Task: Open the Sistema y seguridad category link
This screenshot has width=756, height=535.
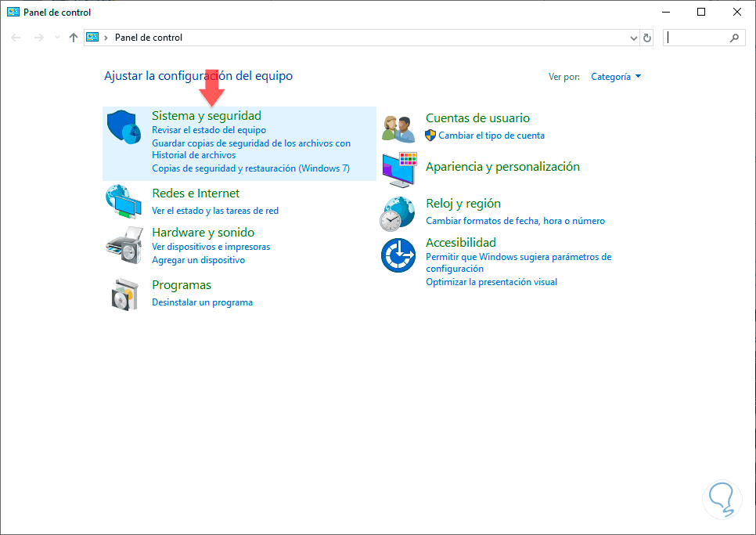Action: tap(207, 116)
